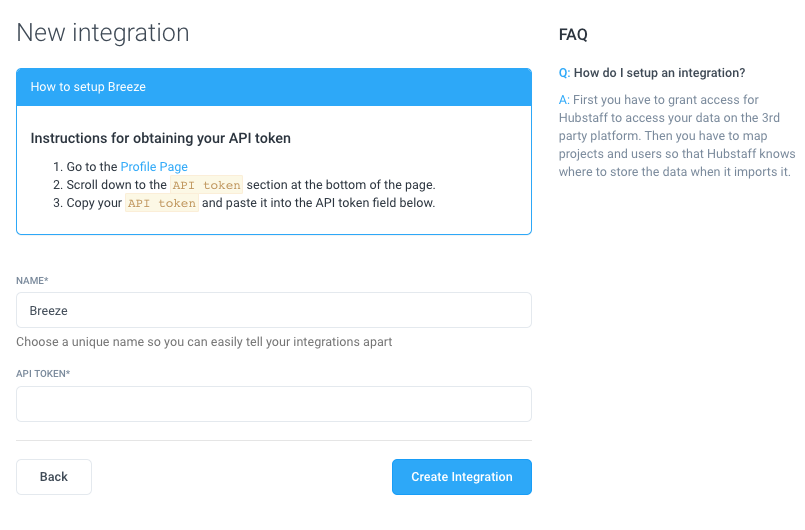
Task: Focus the Name field containing Breeze
Action: click(273, 310)
